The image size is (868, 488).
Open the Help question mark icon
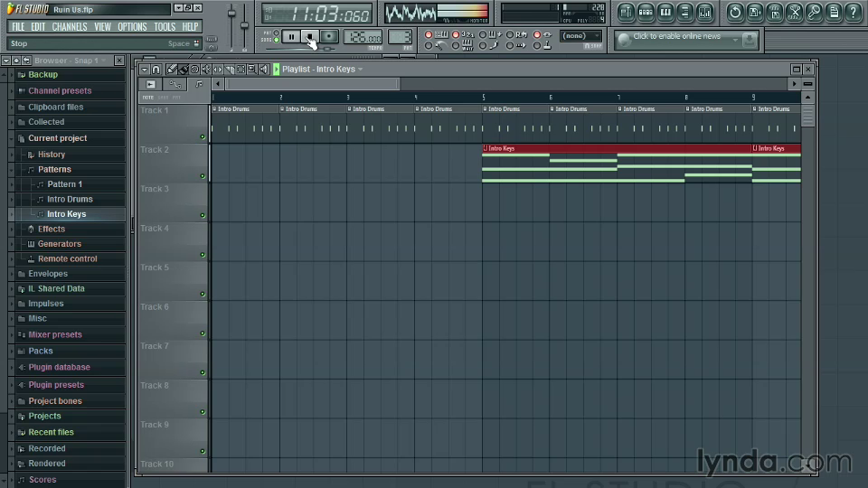pyautogui.click(x=854, y=12)
